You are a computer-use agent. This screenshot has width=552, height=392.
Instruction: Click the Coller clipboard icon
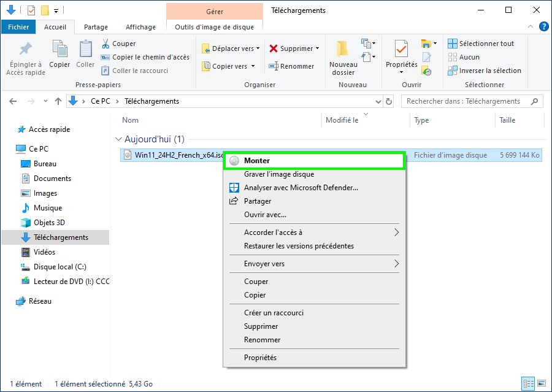[85, 48]
